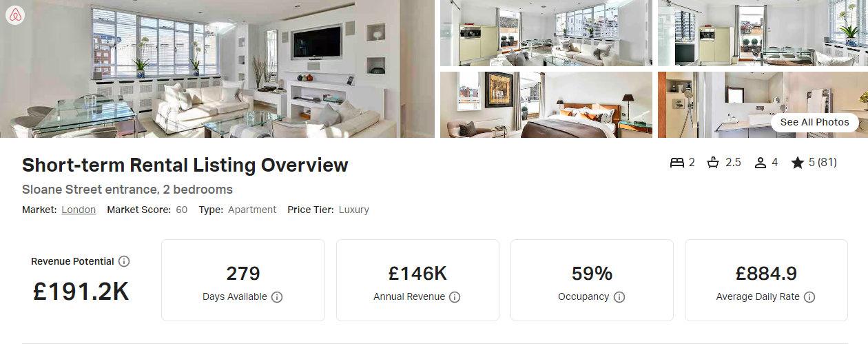This screenshot has width=868, height=344.
Task: Click the Average Daily Rate info icon
Action: pos(809,297)
